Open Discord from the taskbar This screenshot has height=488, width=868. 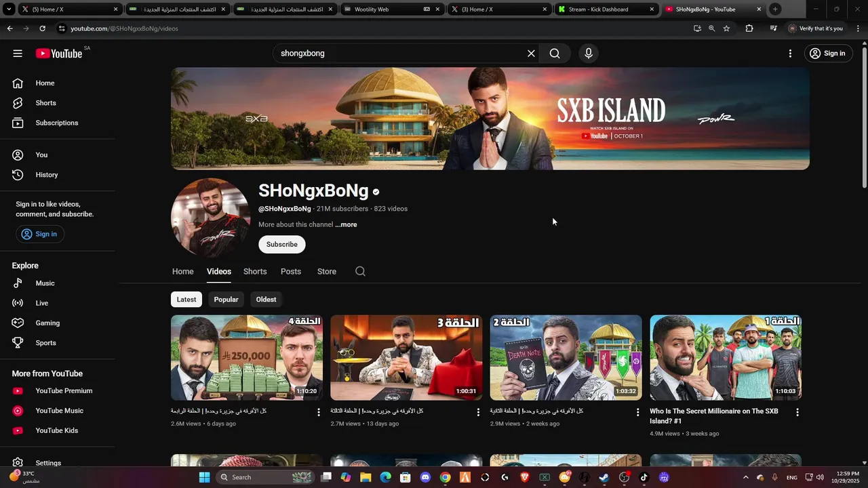pos(425,477)
